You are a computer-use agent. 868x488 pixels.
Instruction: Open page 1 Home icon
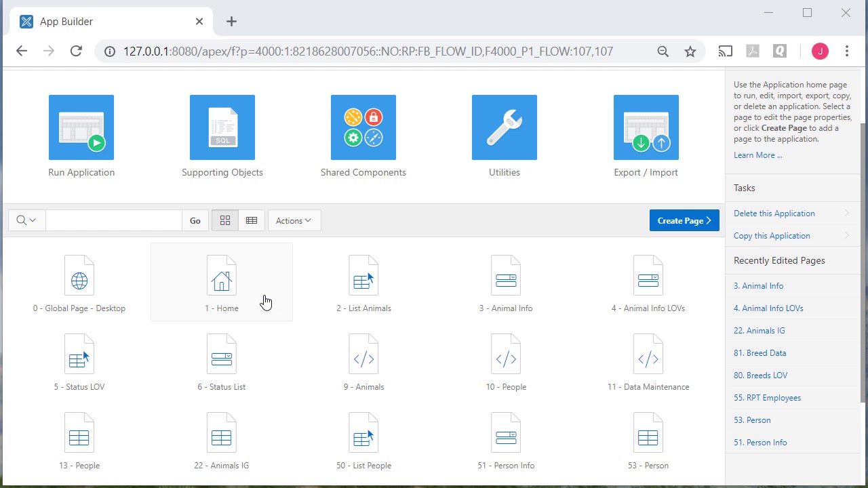coord(222,275)
